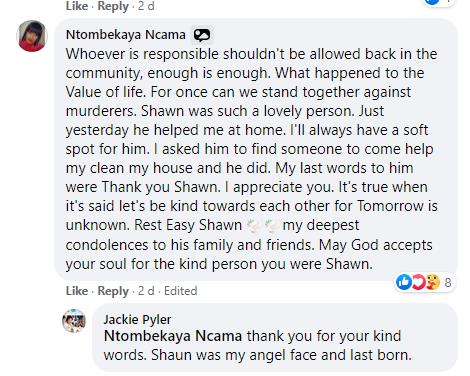Click the tagged name Ntombekaya Ncama in the reply

[x=173, y=336]
